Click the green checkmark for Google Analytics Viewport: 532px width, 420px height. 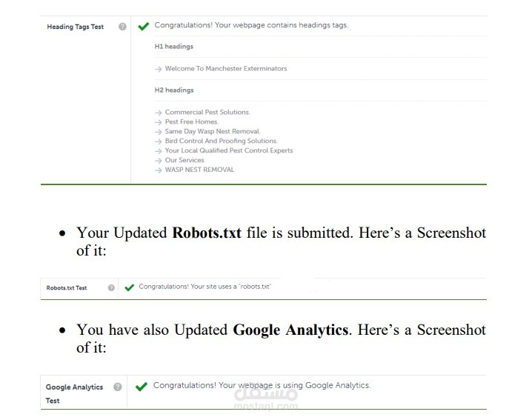142,387
